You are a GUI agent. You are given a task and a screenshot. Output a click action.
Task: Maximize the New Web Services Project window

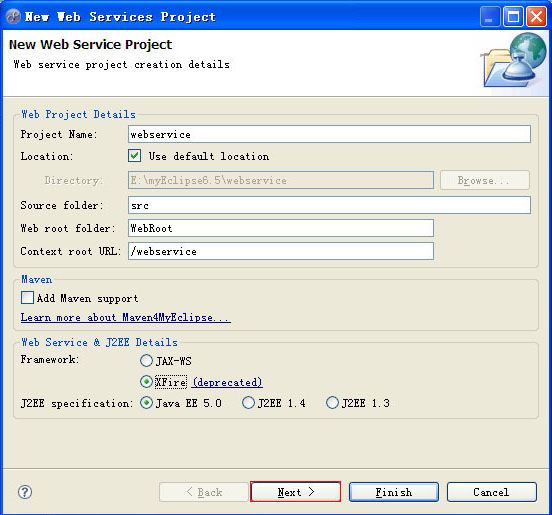coord(513,17)
